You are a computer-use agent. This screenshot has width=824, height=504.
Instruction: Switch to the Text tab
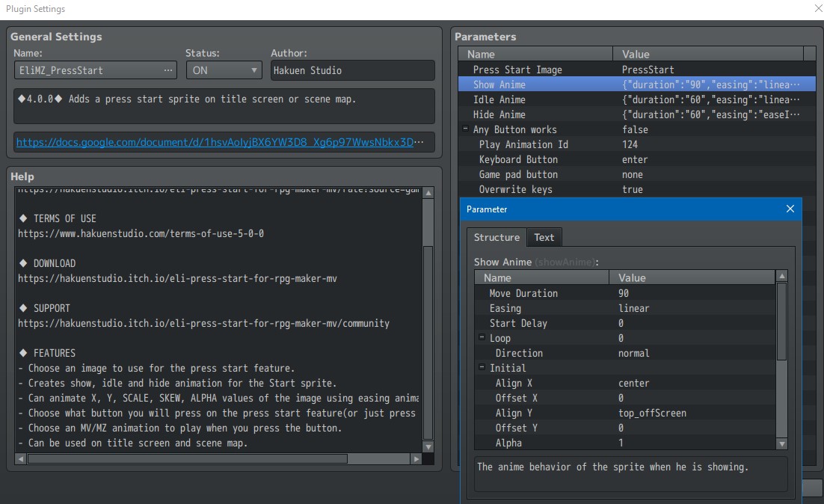[544, 237]
